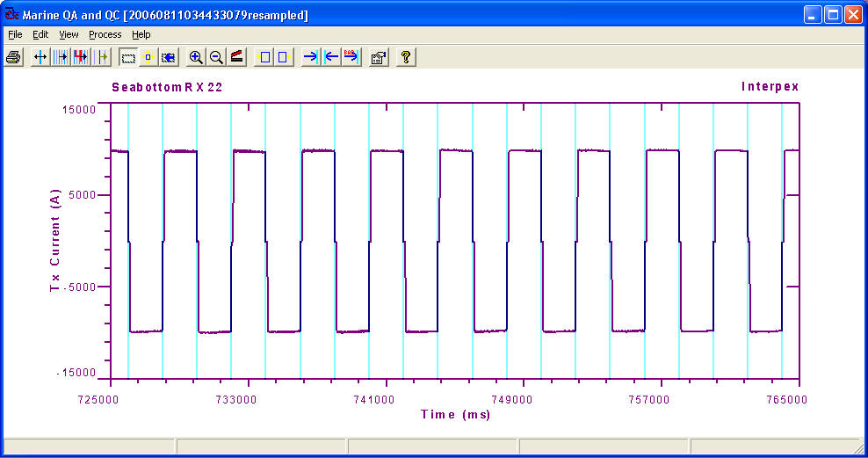Click the 757000 time axis value

pyautogui.click(x=650, y=399)
